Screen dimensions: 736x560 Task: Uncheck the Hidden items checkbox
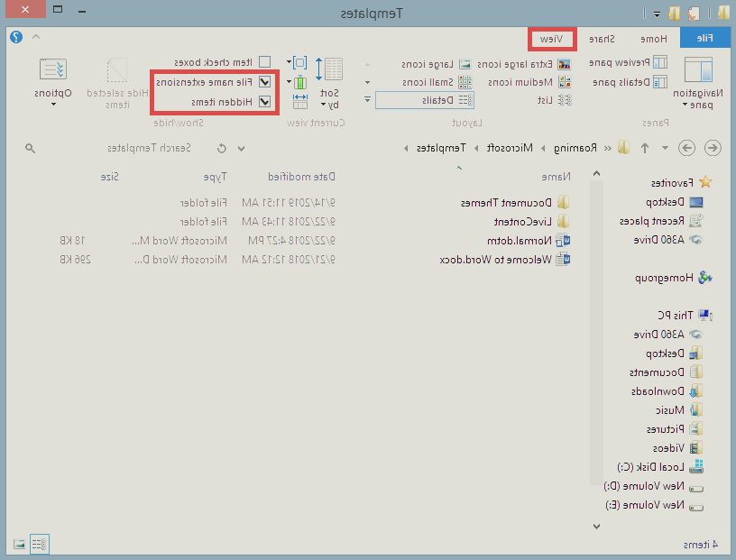coord(264,102)
